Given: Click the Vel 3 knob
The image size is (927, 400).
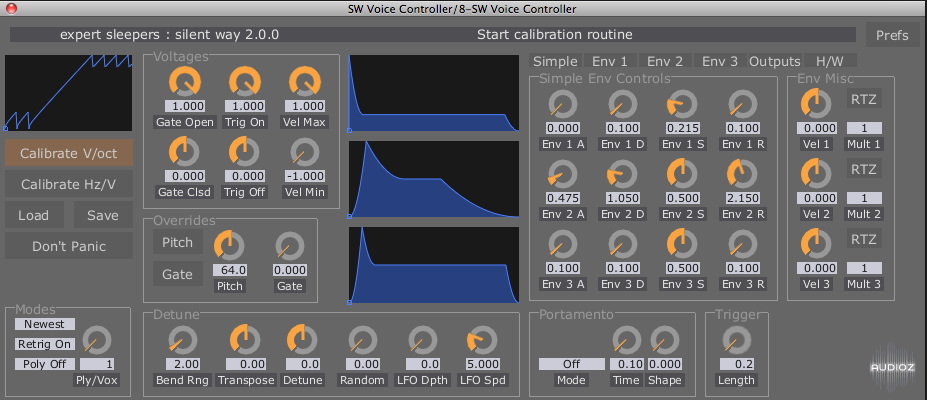Looking at the screenshot, I should pyautogui.click(x=815, y=243).
